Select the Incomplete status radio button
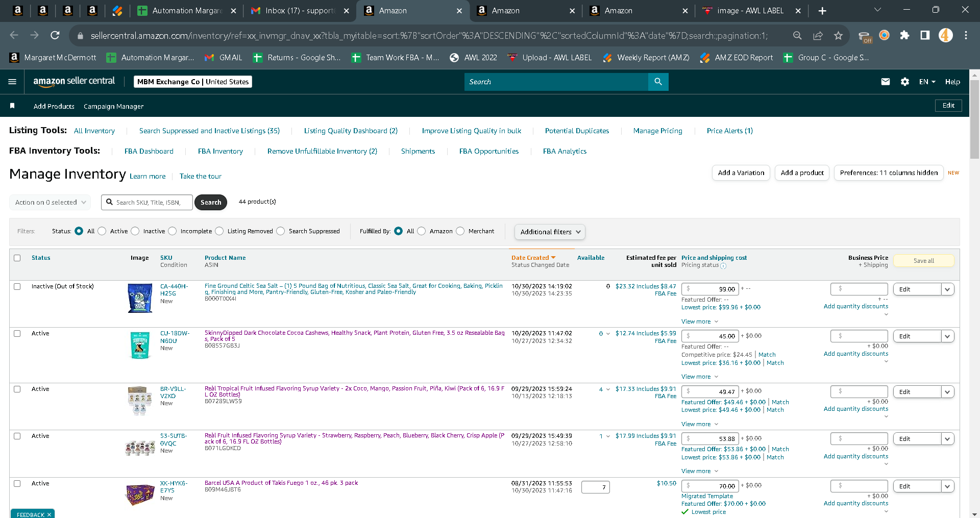The image size is (980, 518). click(173, 231)
